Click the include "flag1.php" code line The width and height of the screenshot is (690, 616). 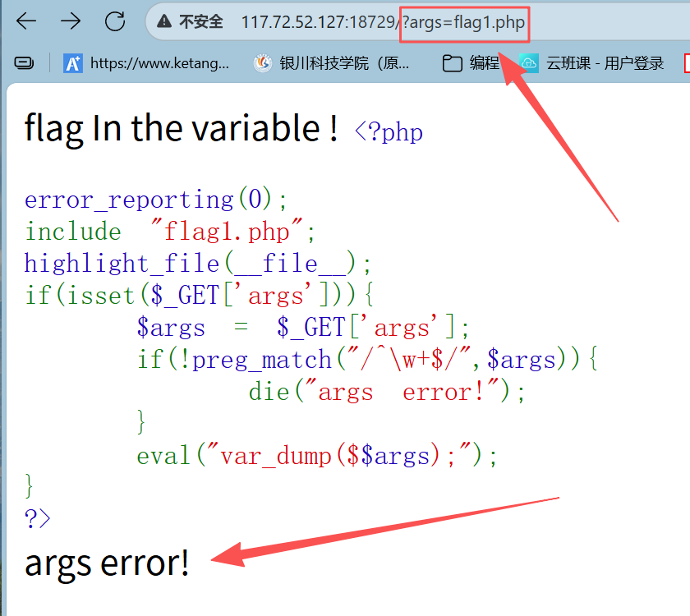point(170,231)
